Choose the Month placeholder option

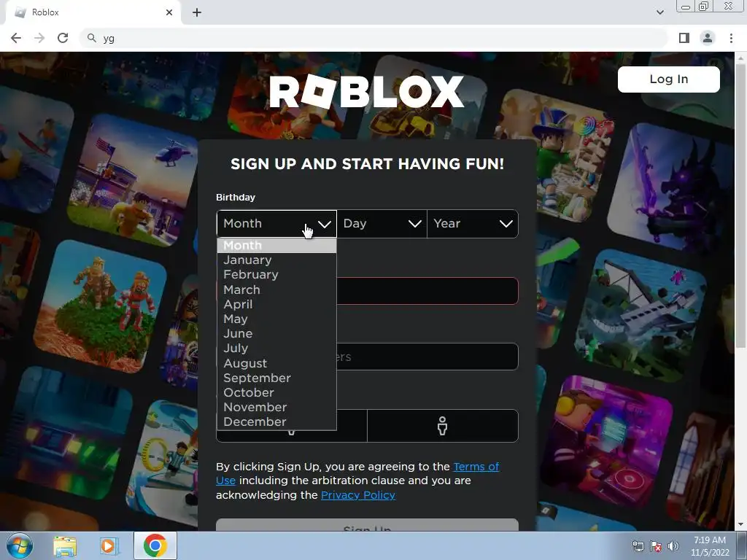[276, 246]
